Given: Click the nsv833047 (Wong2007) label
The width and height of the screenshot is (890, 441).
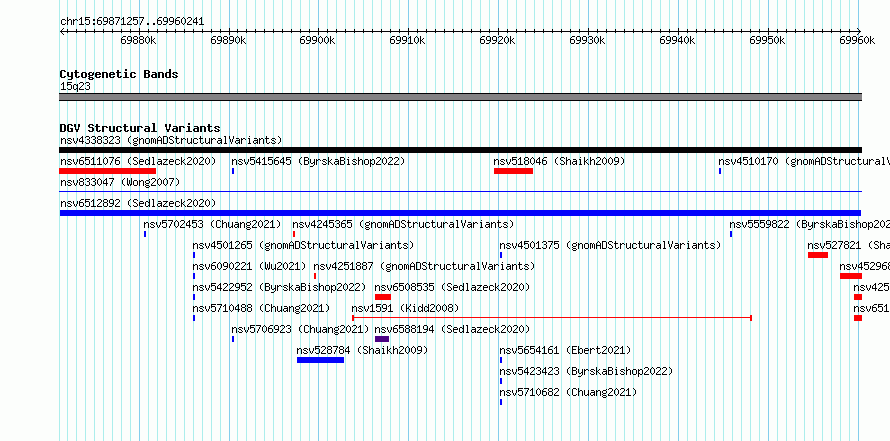Looking at the screenshot, I should 120,182.
